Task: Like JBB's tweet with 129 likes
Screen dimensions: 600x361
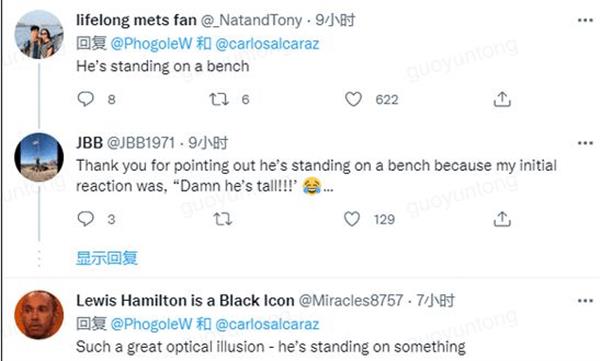Action: (x=352, y=219)
